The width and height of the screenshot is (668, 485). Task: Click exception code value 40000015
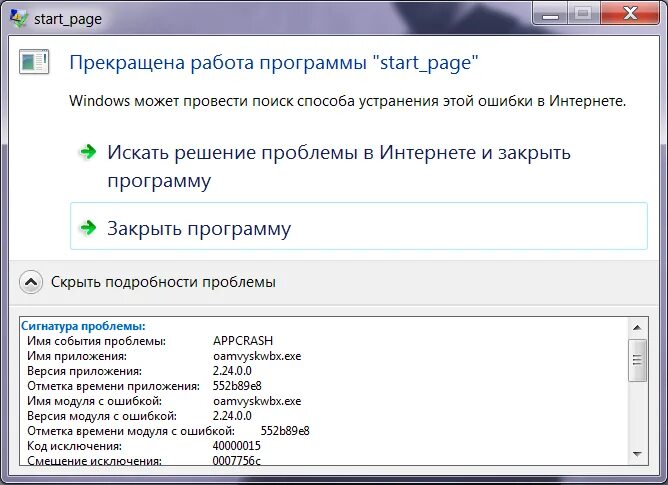pyautogui.click(x=236, y=446)
